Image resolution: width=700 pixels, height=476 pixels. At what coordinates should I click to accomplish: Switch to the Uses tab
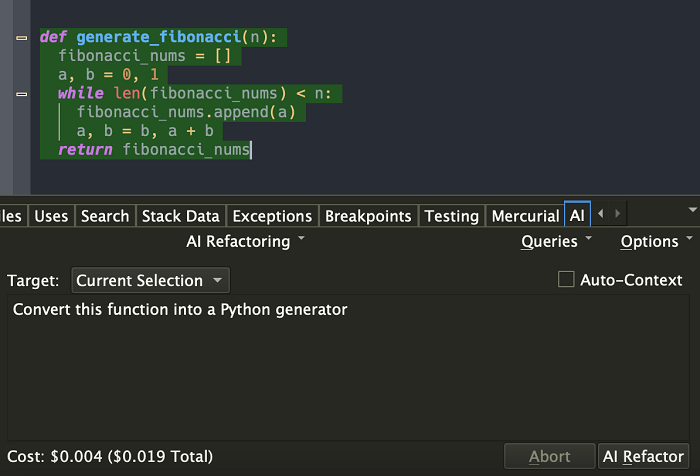[x=51, y=216]
